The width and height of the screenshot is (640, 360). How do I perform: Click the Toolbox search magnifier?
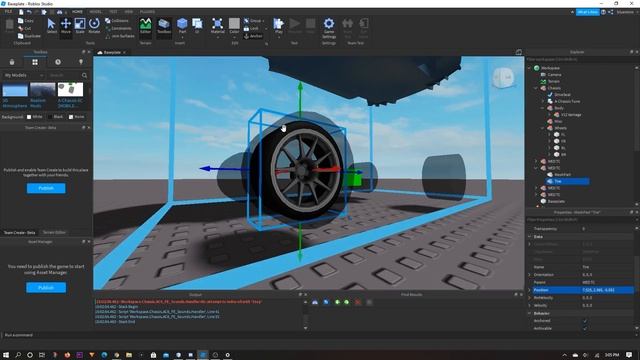pos(84,76)
